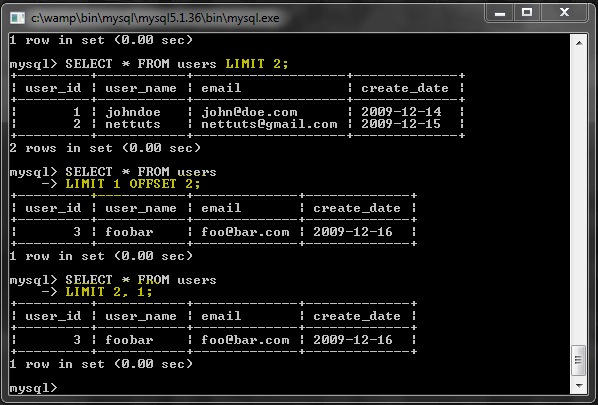Click the last foo@bar.com email value
The height and width of the screenshot is (405, 598).
[245, 340]
